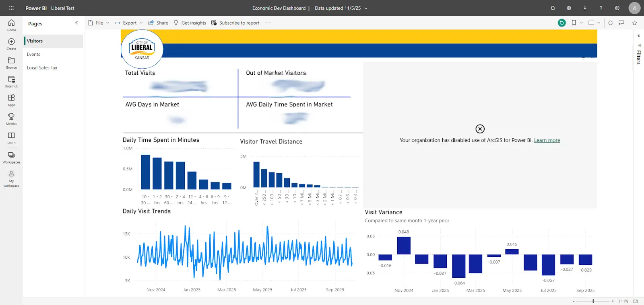The width and height of the screenshot is (644, 305).
Task: Select the Visitors page
Action: 54,41
